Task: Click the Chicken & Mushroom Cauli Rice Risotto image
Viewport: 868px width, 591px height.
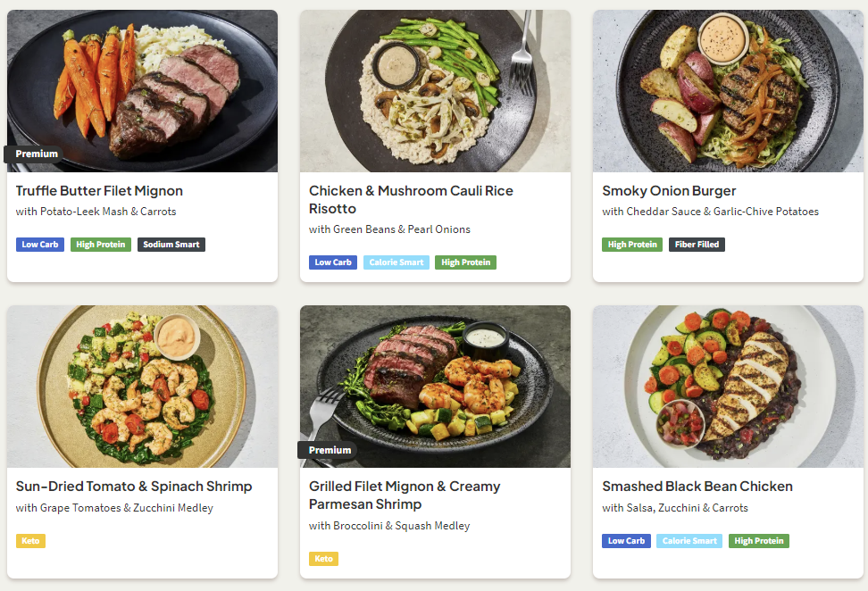Action: (435, 89)
